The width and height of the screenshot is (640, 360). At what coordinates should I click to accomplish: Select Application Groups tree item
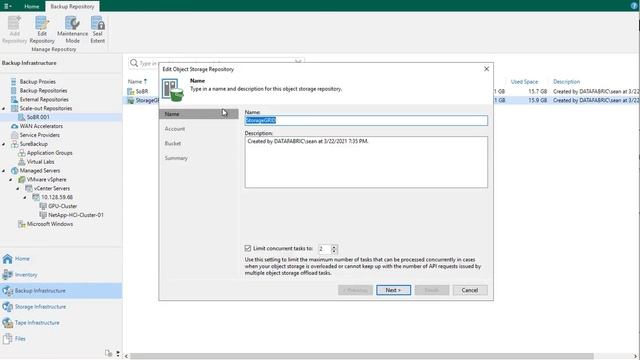click(49, 153)
